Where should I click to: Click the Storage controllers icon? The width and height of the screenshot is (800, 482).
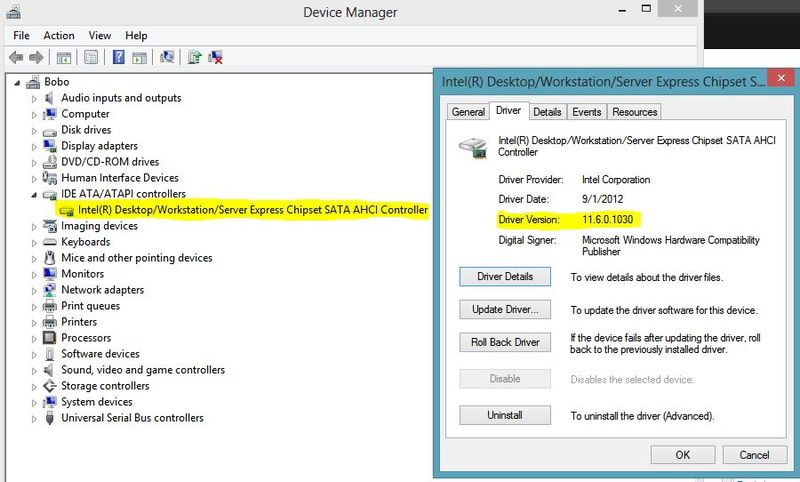(x=49, y=386)
